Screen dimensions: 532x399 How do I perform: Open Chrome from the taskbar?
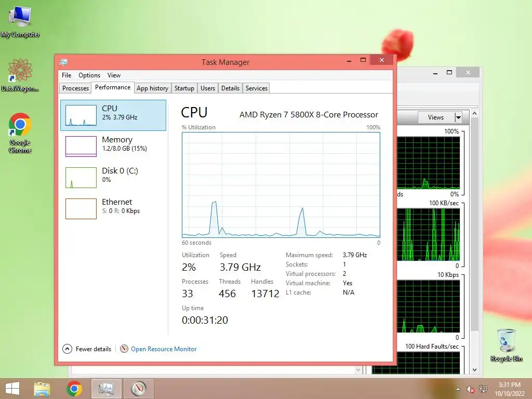(74, 389)
